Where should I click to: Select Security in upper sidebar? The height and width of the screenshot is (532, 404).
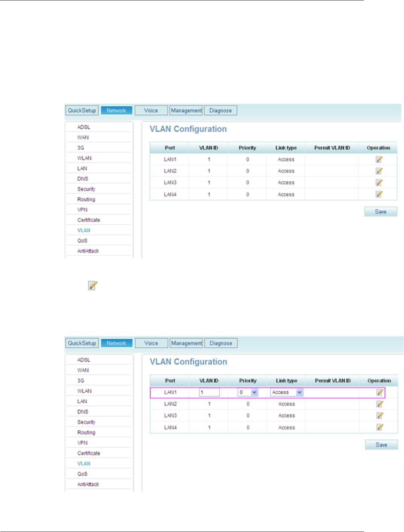(x=87, y=189)
